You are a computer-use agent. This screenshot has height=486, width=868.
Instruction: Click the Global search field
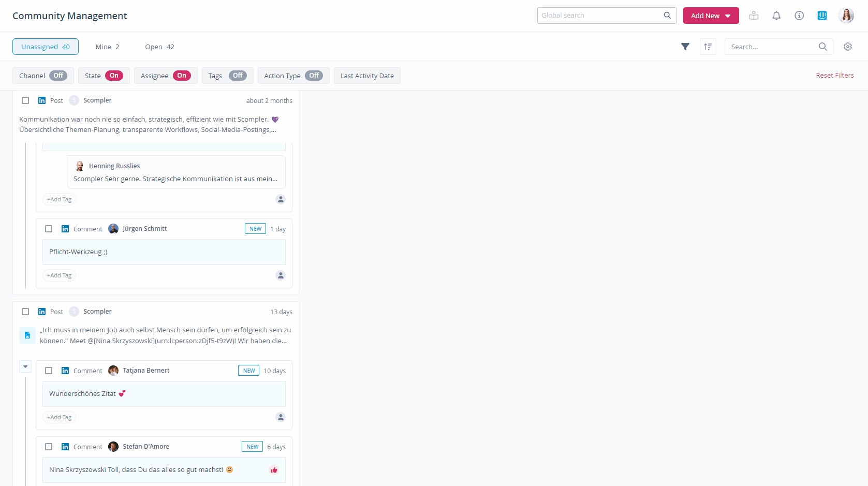[600, 16]
